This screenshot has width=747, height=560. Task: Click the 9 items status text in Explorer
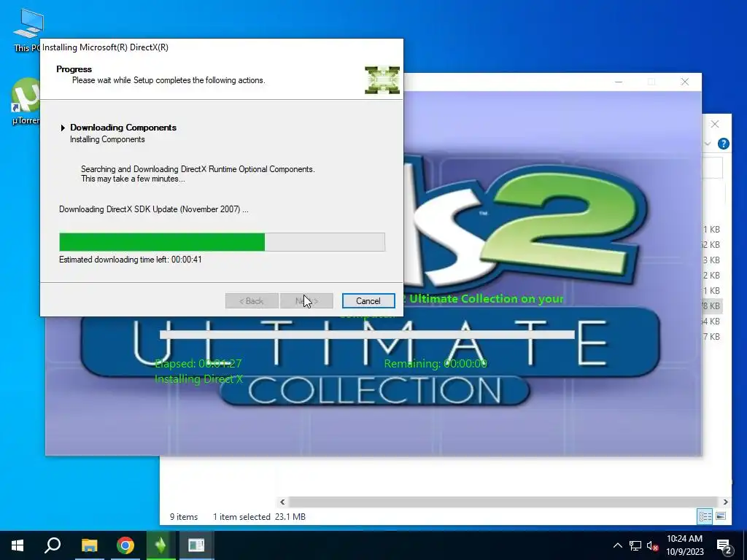(184, 517)
